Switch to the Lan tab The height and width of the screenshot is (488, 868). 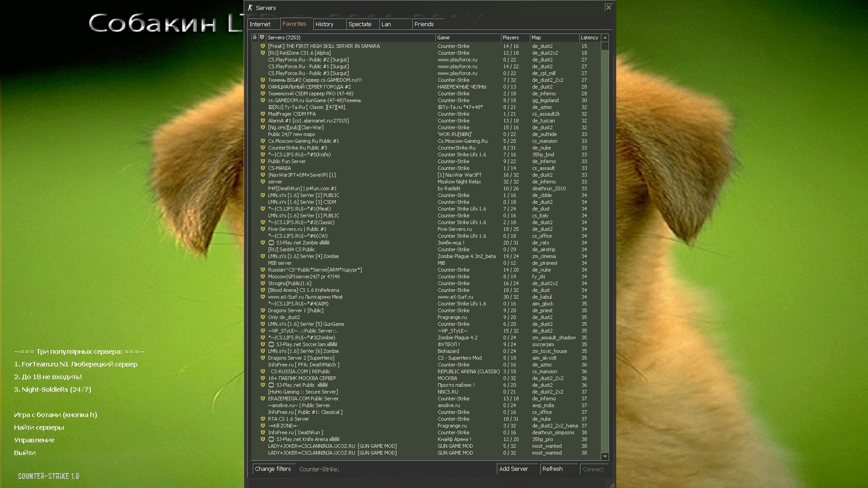click(x=396, y=24)
